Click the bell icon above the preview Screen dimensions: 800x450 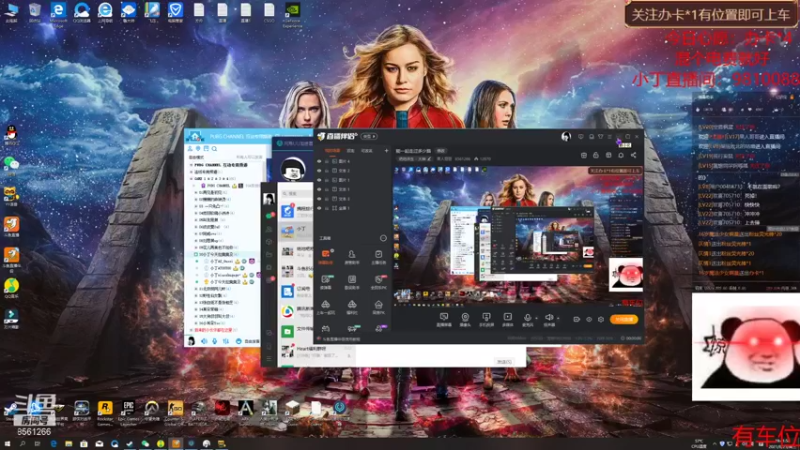(x=621, y=155)
